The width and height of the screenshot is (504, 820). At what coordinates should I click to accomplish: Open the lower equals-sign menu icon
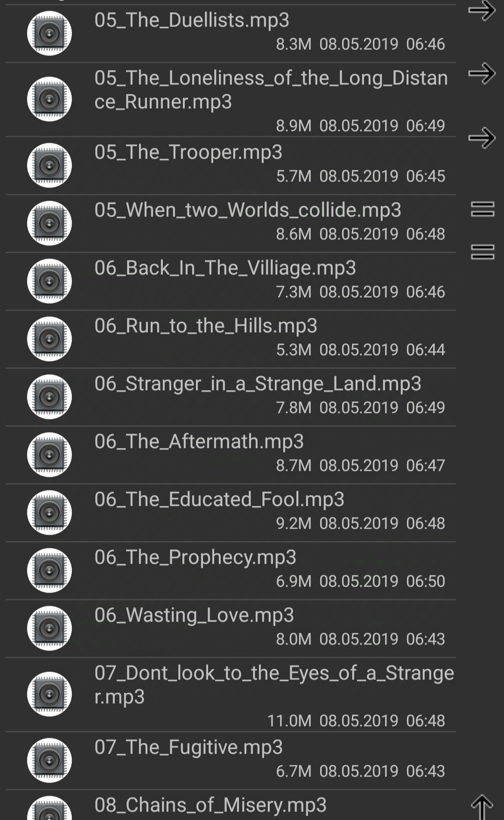483,252
